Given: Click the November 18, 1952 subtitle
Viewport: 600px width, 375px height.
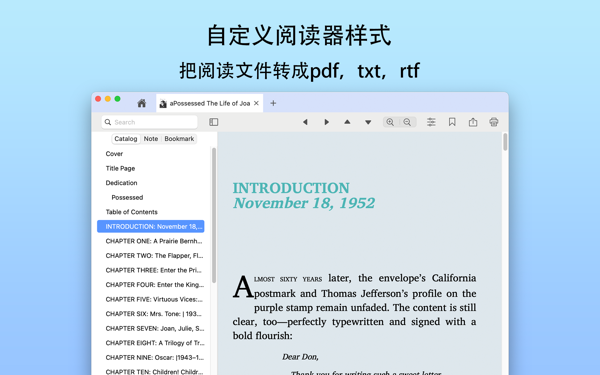Looking at the screenshot, I should (x=304, y=203).
